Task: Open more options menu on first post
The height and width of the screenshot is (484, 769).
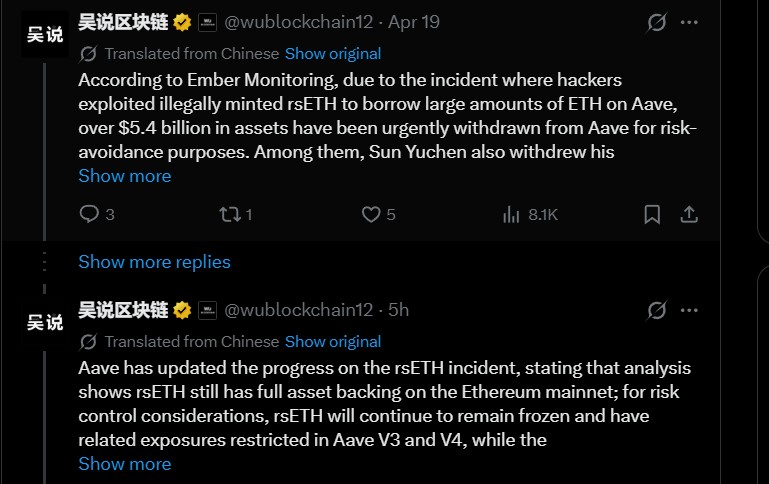Action: click(689, 22)
